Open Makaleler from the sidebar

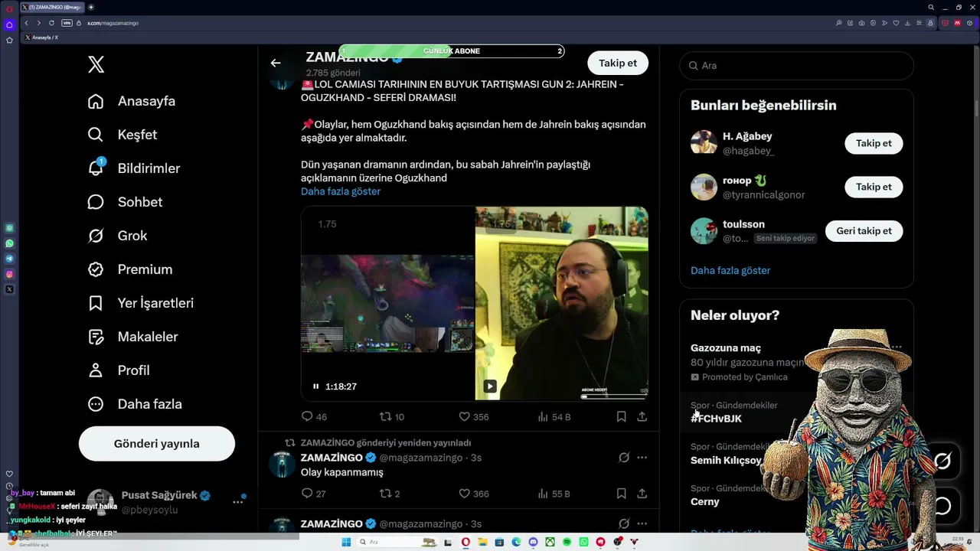[132, 337]
